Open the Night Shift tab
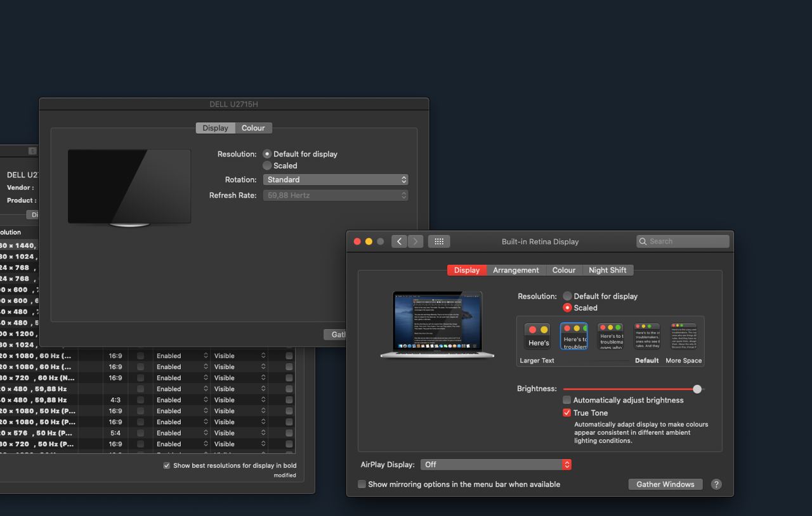 [x=607, y=270]
